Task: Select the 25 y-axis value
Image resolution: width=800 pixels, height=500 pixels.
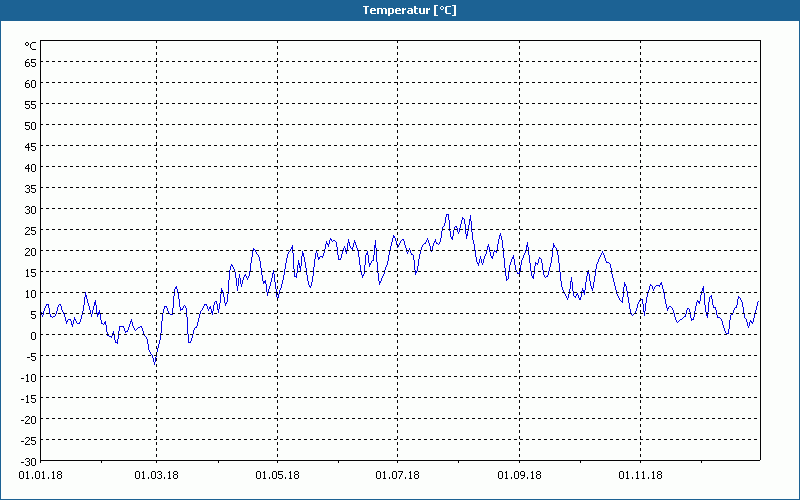Action: 31,231
